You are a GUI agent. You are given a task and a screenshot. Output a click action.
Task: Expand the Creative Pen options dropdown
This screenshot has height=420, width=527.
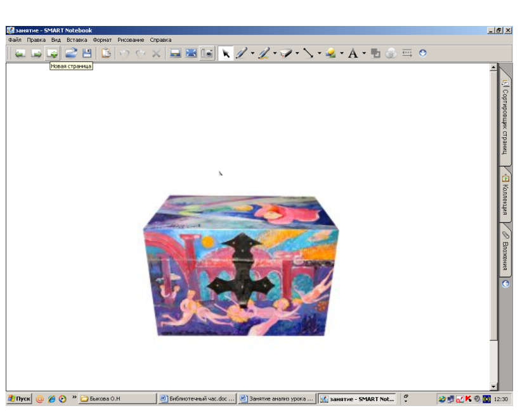[275, 53]
